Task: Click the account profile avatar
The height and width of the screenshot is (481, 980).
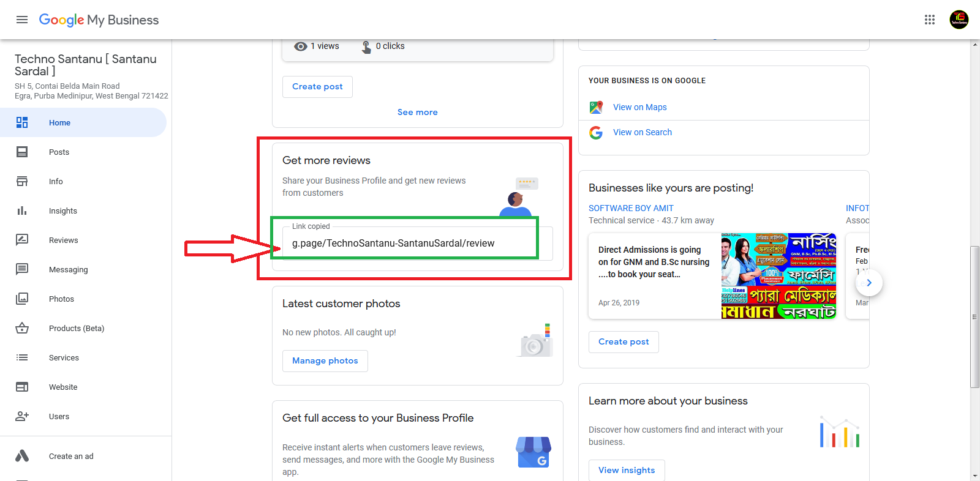Action: coord(959,20)
